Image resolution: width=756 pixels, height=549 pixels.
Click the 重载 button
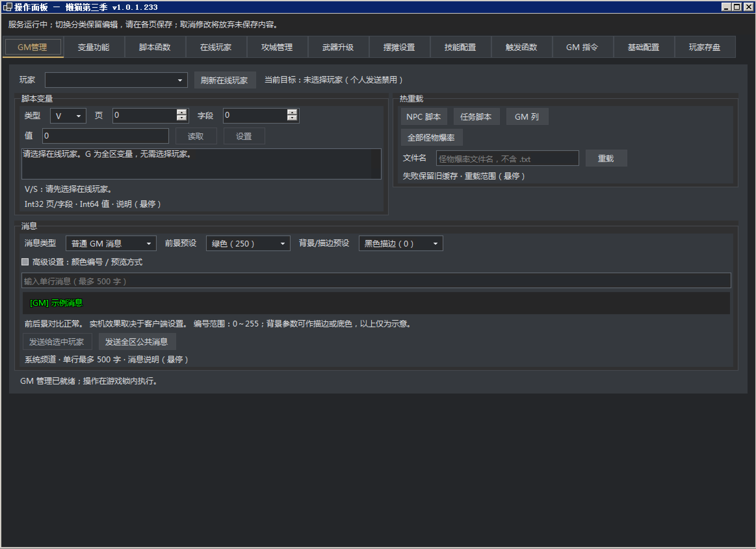[x=606, y=158]
